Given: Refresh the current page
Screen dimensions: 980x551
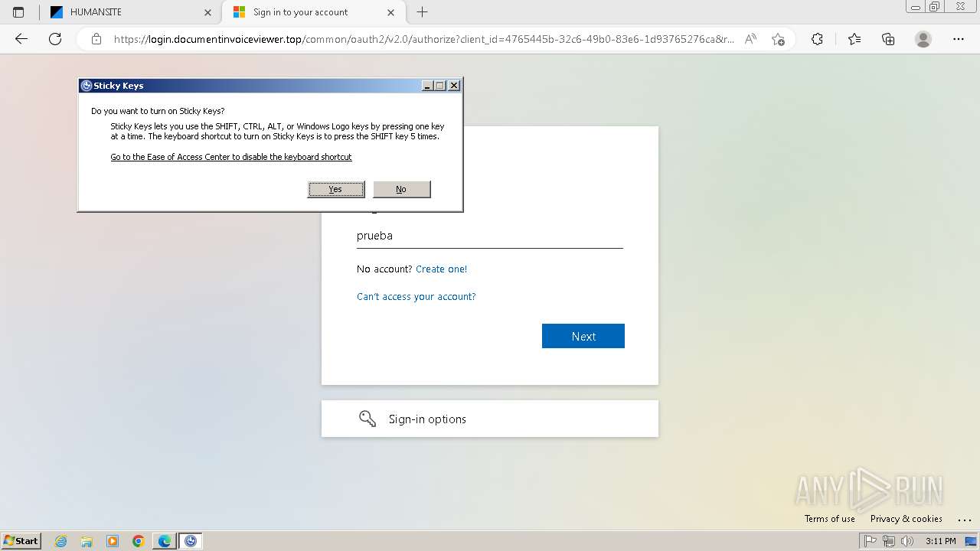Looking at the screenshot, I should [x=55, y=39].
